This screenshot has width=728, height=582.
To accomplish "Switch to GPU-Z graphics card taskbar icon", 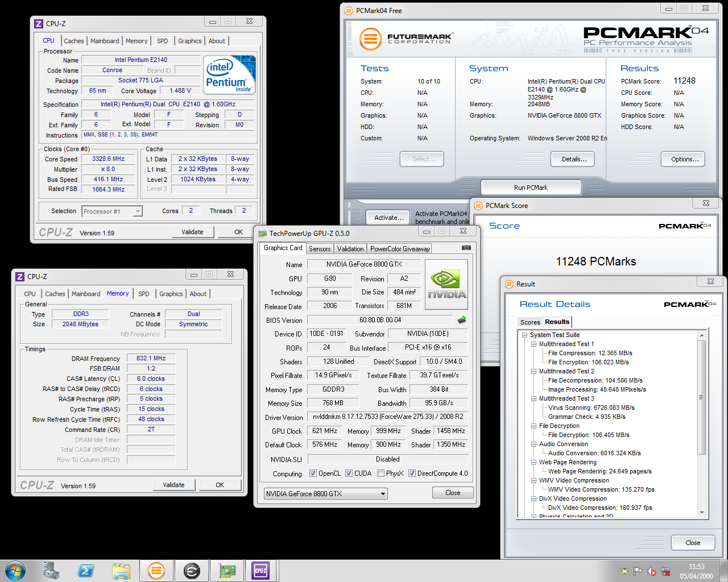I will [227, 571].
